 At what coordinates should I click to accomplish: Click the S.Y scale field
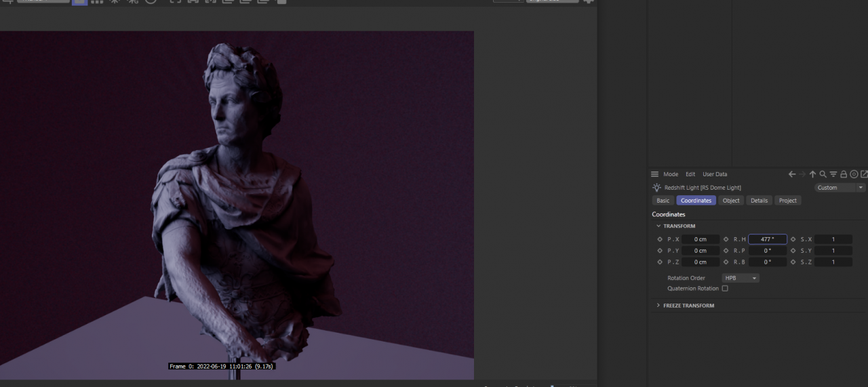833,251
